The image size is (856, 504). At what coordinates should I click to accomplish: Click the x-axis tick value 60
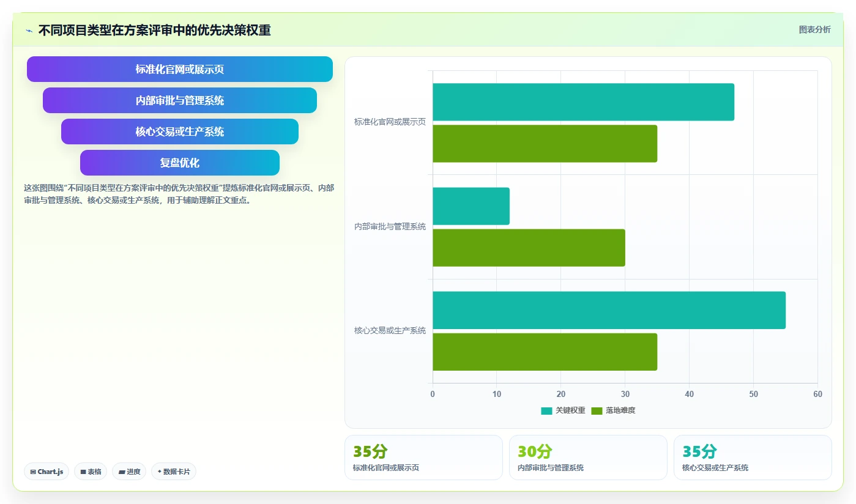(x=817, y=395)
